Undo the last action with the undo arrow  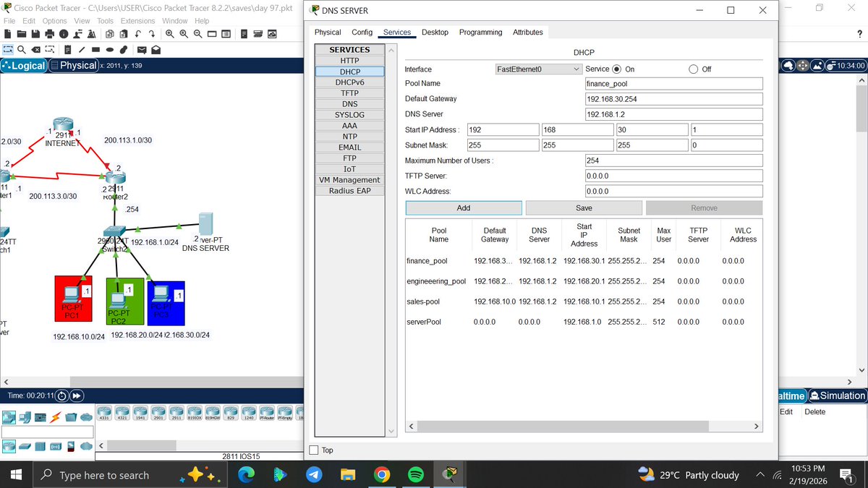[137, 34]
